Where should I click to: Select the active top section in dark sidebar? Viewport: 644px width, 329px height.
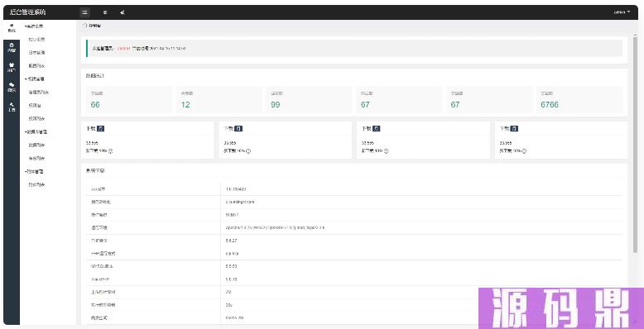click(x=12, y=27)
